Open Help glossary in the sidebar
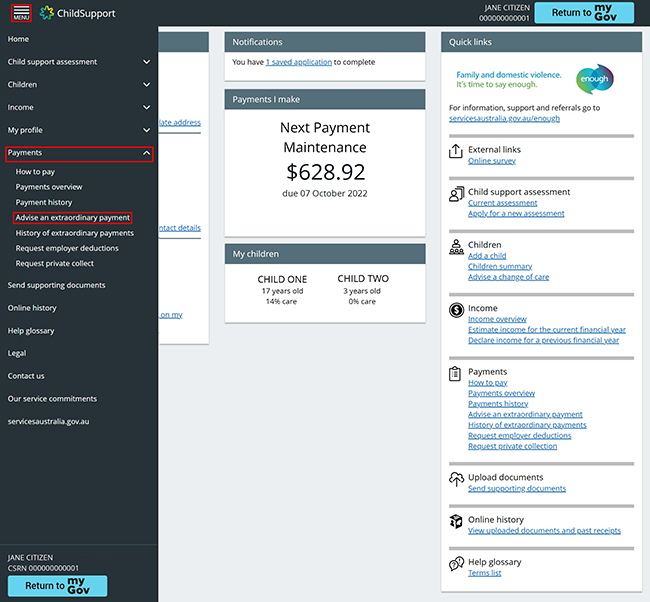This screenshot has width=650, height=602. [31, 331]
